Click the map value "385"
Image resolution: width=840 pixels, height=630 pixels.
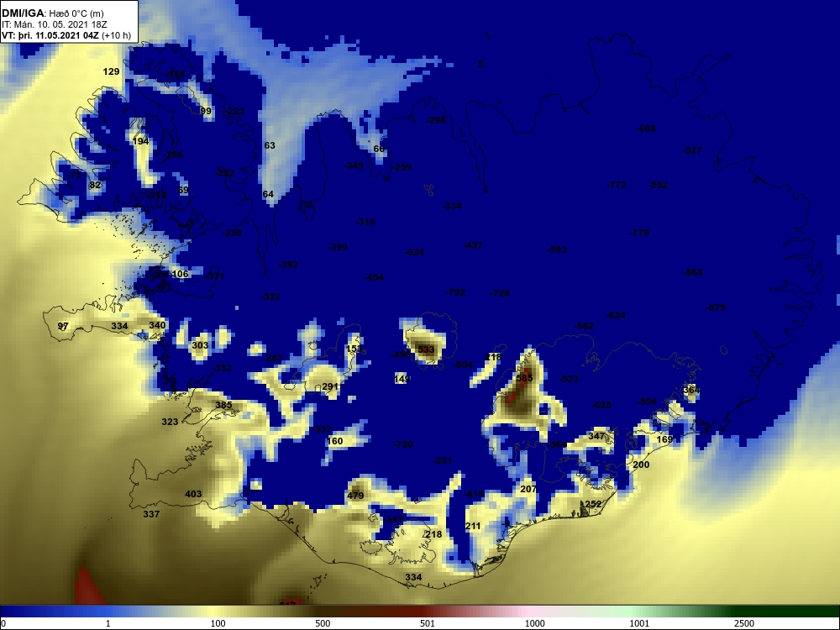(x=223, y=405)
